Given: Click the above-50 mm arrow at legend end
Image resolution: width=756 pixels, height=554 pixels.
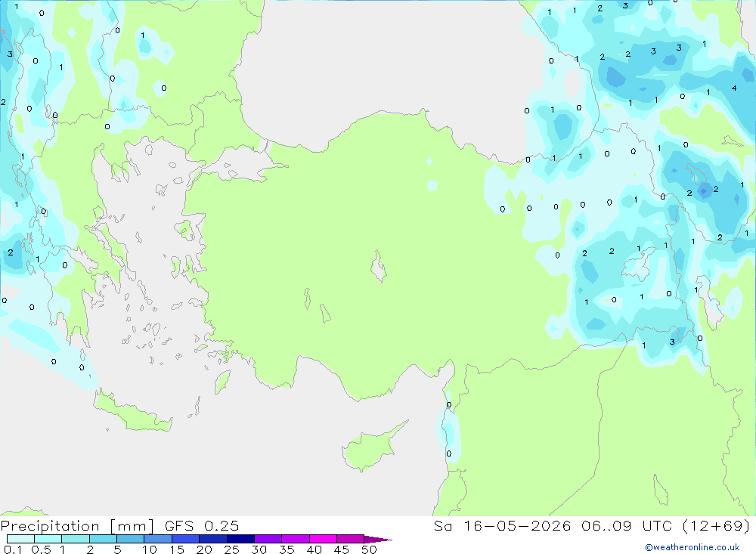Looking at the screenshot, I should (x=378, y=539).
